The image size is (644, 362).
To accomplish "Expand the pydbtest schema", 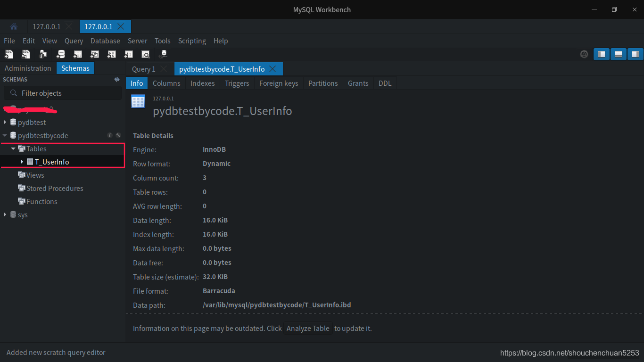I will click(5, 122).
